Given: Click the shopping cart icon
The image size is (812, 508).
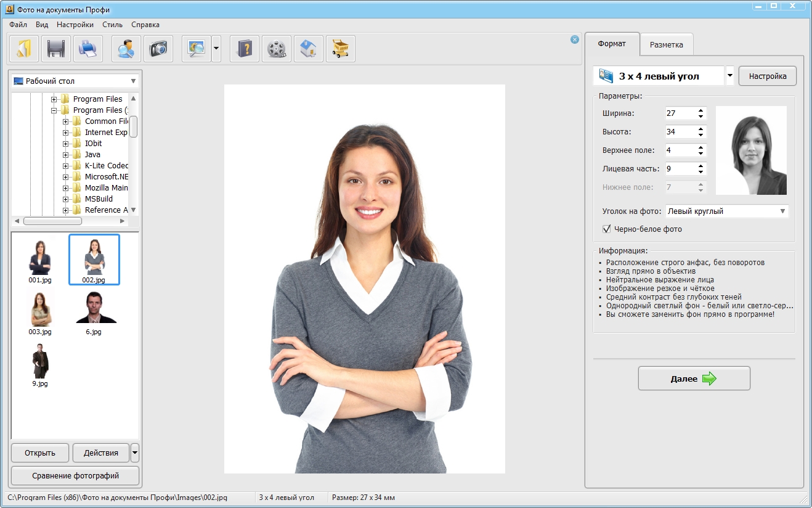Looking at the screenshot, I should [341, 49].
